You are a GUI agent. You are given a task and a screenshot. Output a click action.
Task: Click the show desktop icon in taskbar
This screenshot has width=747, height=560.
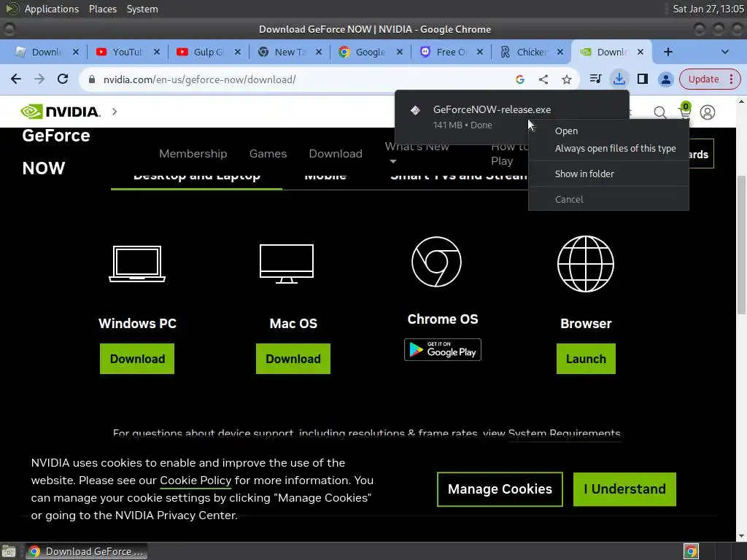point(9,551)
